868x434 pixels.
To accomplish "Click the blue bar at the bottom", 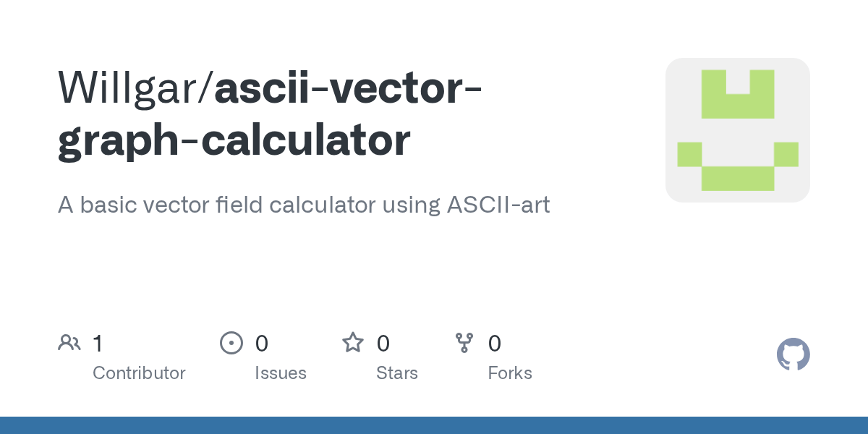I will pos(434,425).
